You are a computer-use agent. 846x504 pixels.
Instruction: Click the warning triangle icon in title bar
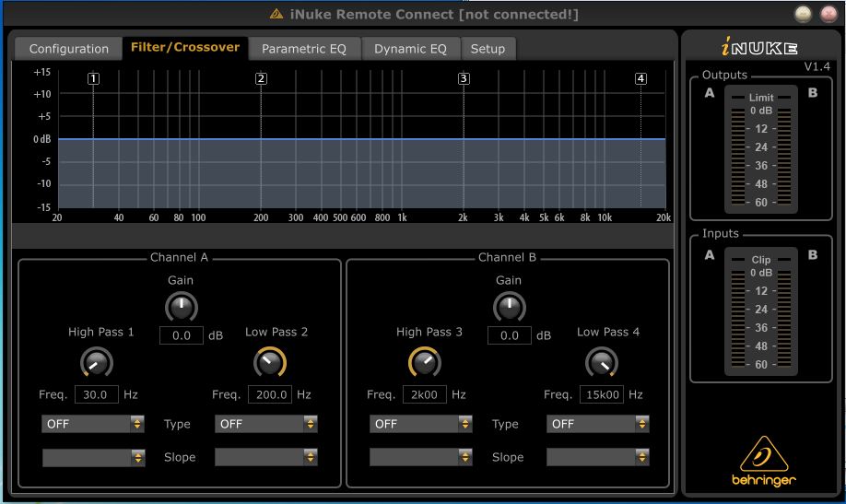276,14
